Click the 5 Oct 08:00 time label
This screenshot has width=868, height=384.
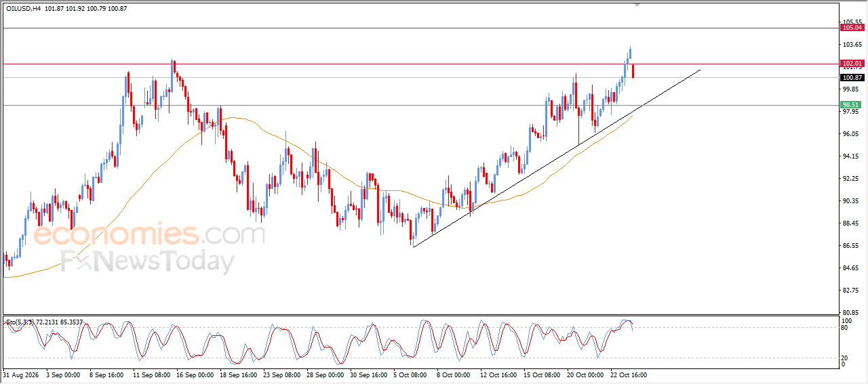coord(410,375)
